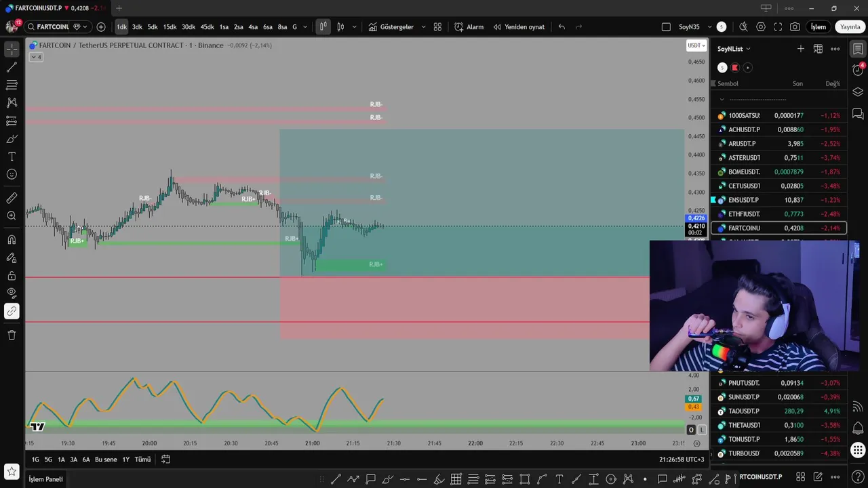The width and height of the screenshot is (868, 488).
Task: Click the trash icon to remove objects
Action: [x=12, y=335]
